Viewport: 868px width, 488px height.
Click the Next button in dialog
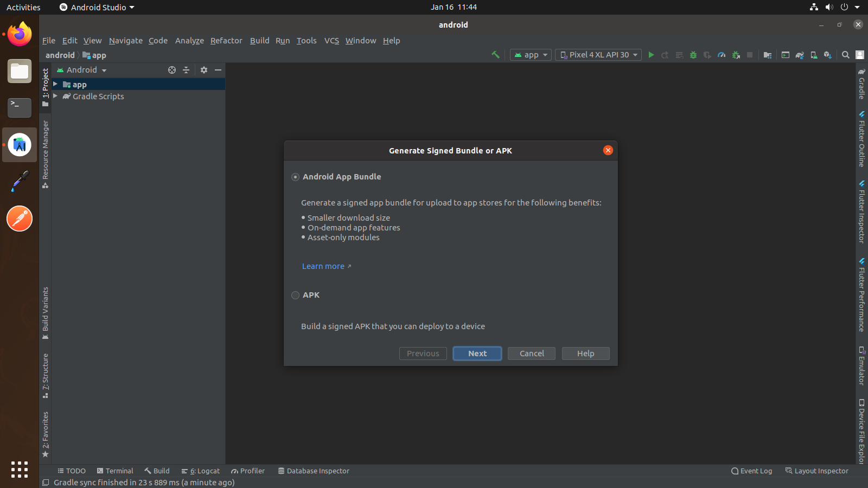[x=477, y=354]
